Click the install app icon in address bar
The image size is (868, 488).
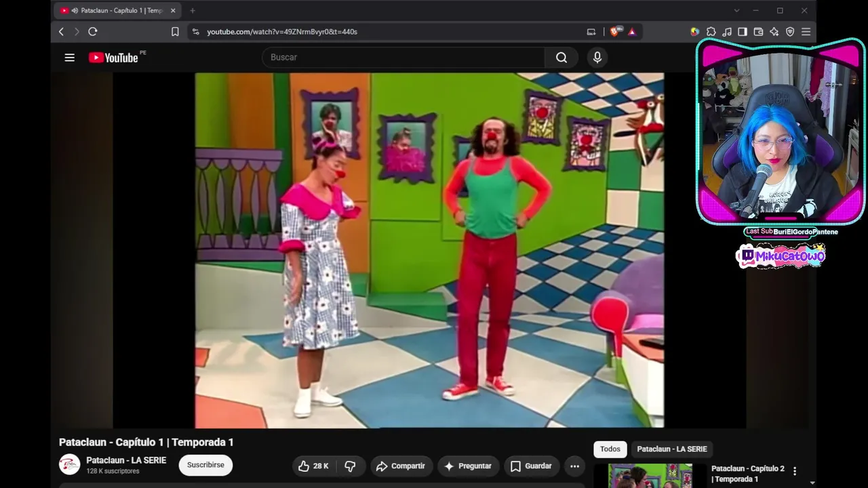(591, 32)
